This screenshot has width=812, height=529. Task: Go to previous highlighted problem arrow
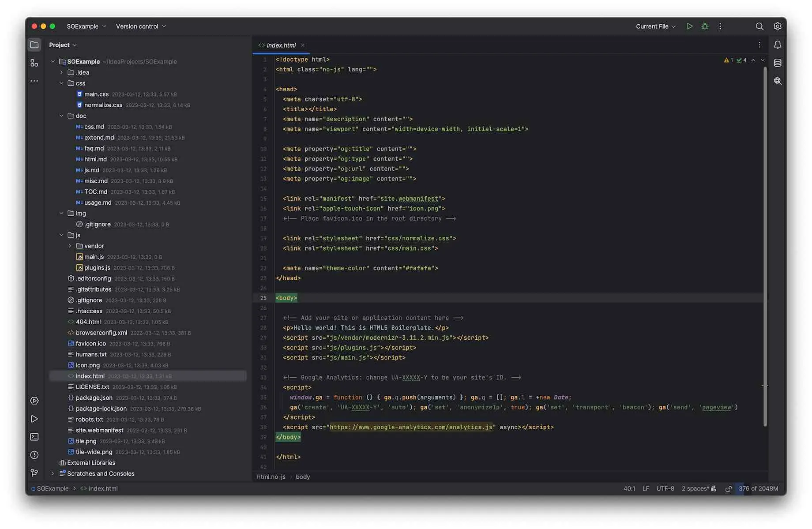[x=753, y=60]
